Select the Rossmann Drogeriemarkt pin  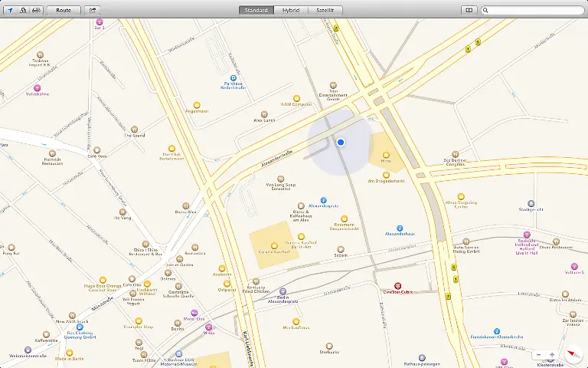344,219
